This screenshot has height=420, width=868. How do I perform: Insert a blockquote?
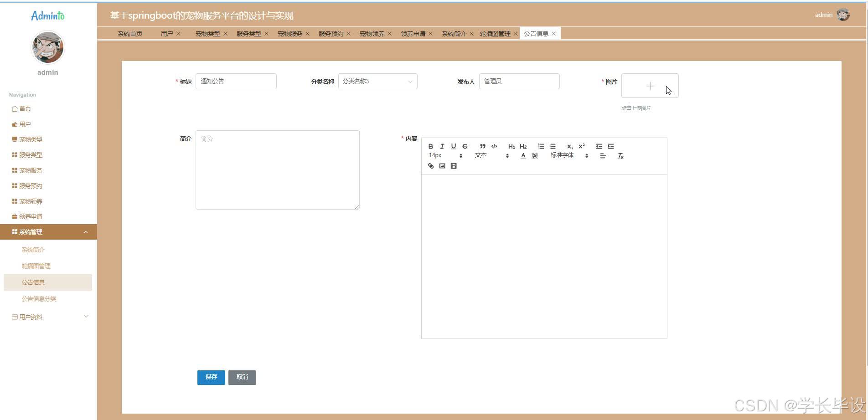tap(482, 146)
